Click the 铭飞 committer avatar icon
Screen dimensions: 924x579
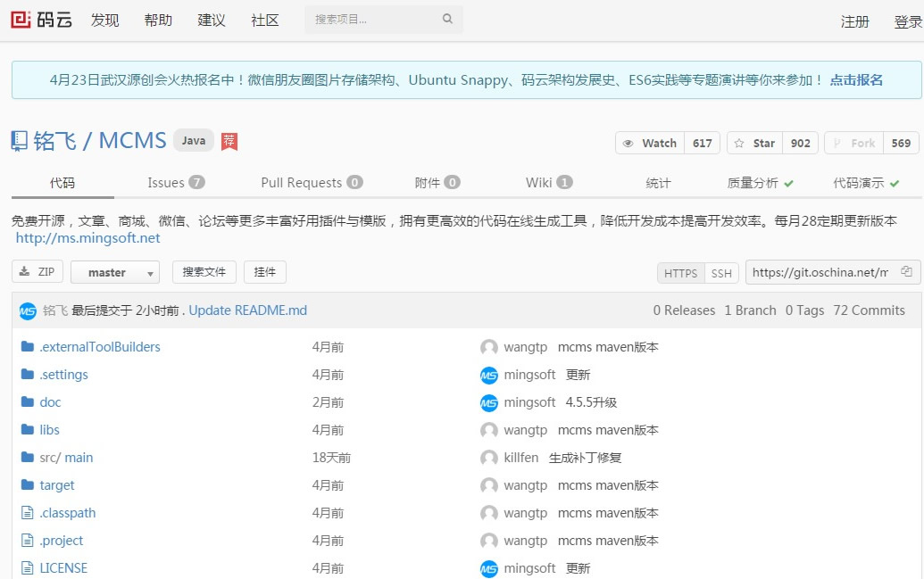pyautogui.click(x=28, y=310)
